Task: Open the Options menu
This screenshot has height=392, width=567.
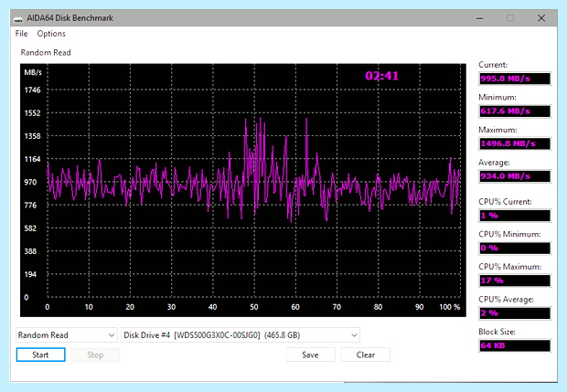Action: (x=51, y=34)
